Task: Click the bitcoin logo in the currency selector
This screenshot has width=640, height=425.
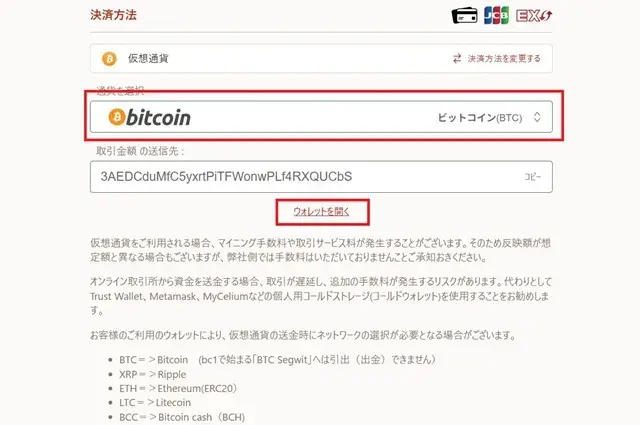Action: [x=149, y=117]
